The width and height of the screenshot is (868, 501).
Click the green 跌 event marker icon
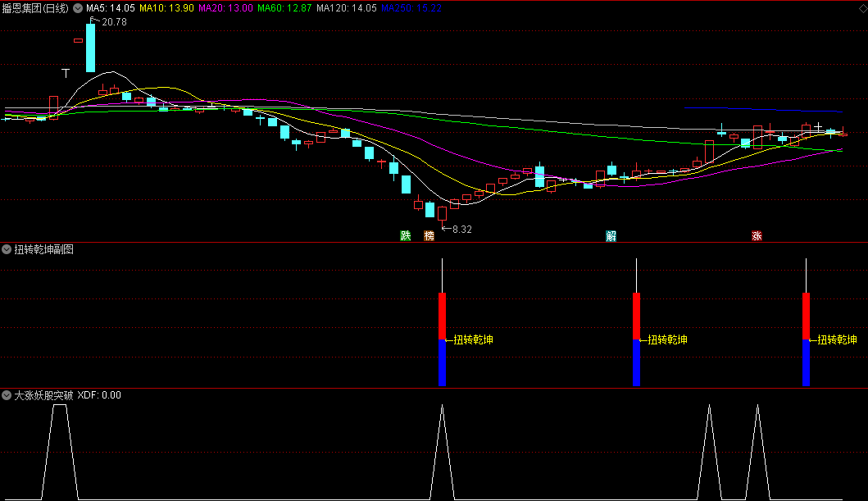coord(406,236)
